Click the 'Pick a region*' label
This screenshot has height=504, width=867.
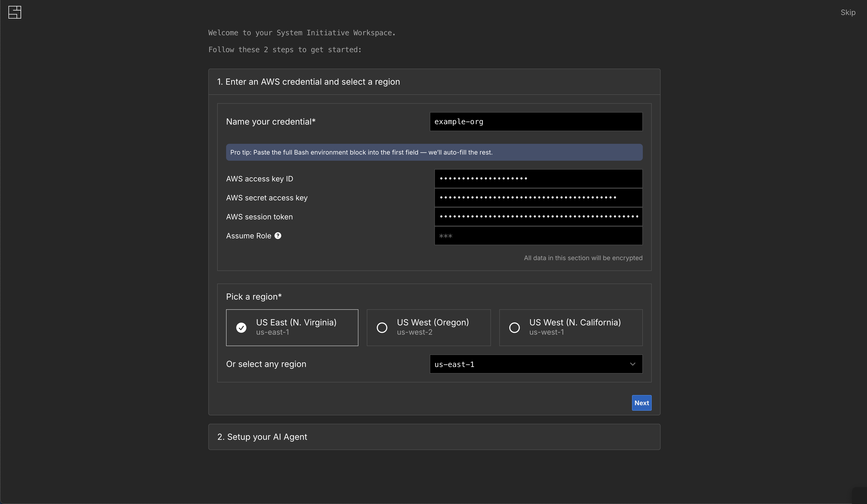(x=254, y=297)
